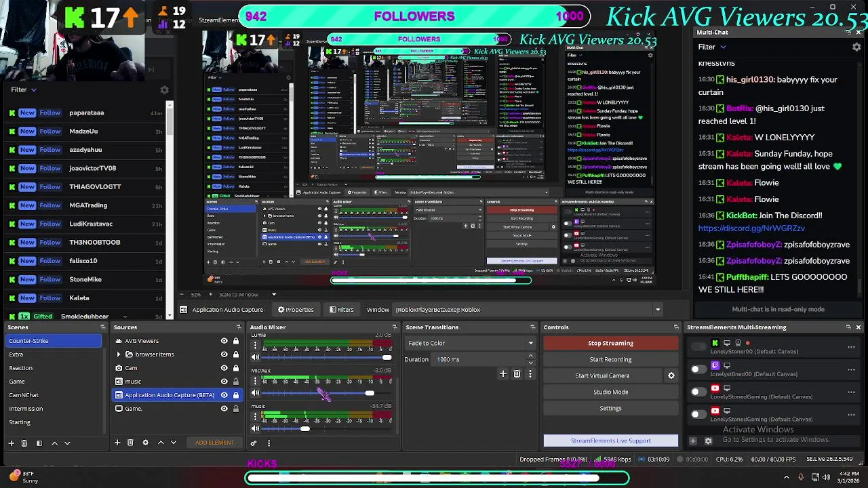Image resolution: width=868 pixels, height=488 pixels.
Task: Open source properties gear in Sources panel
Action: 145,443
